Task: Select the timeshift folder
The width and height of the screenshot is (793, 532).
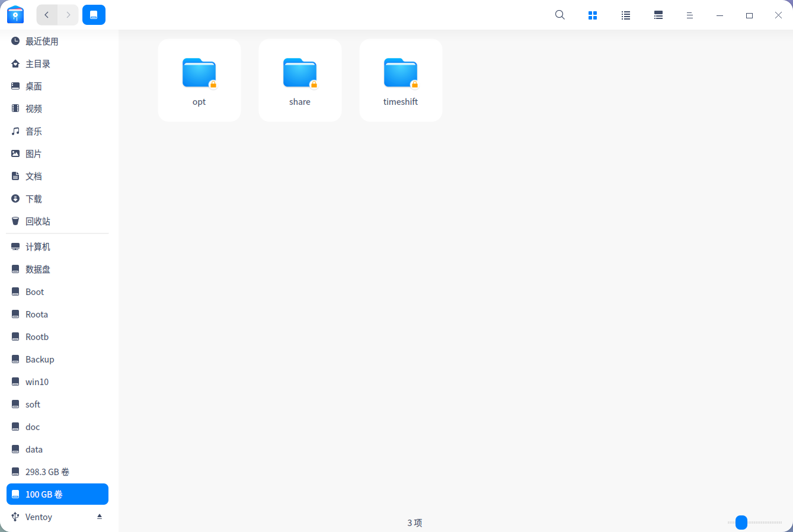Action: 401,81
